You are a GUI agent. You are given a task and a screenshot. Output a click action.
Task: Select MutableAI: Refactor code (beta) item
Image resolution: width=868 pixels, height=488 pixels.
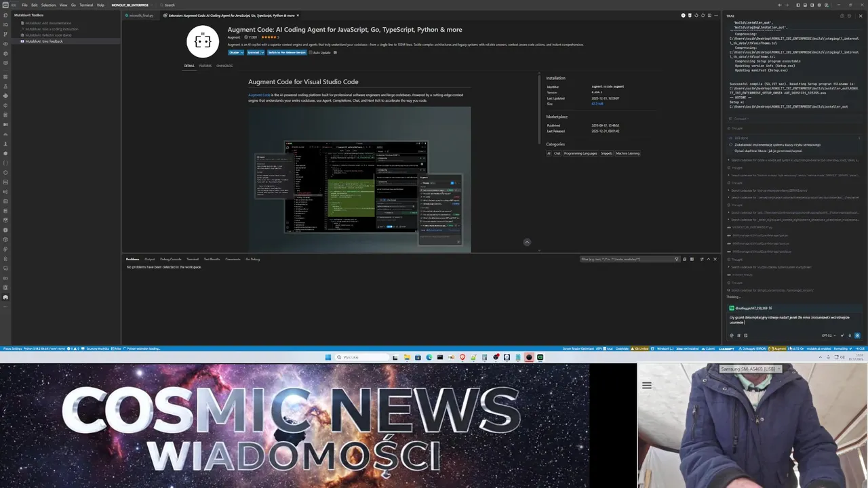tap(48, 35)
